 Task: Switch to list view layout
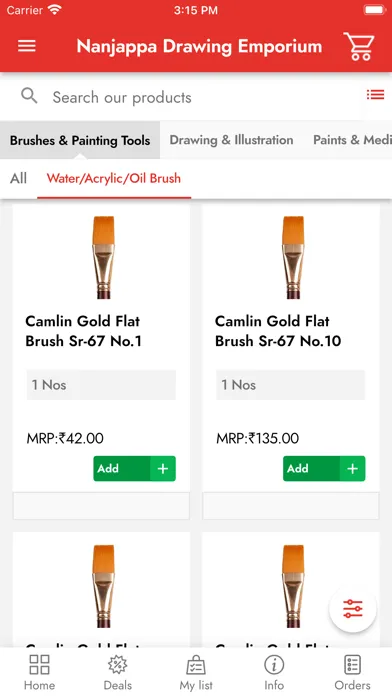[375, 95]
